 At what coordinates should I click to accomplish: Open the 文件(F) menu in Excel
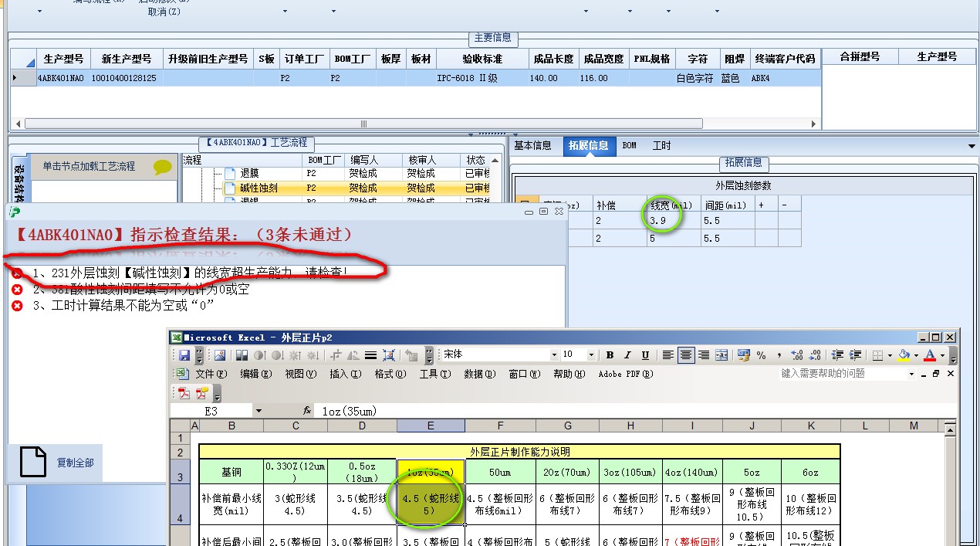pyautogui.click(x=211, y=374)
